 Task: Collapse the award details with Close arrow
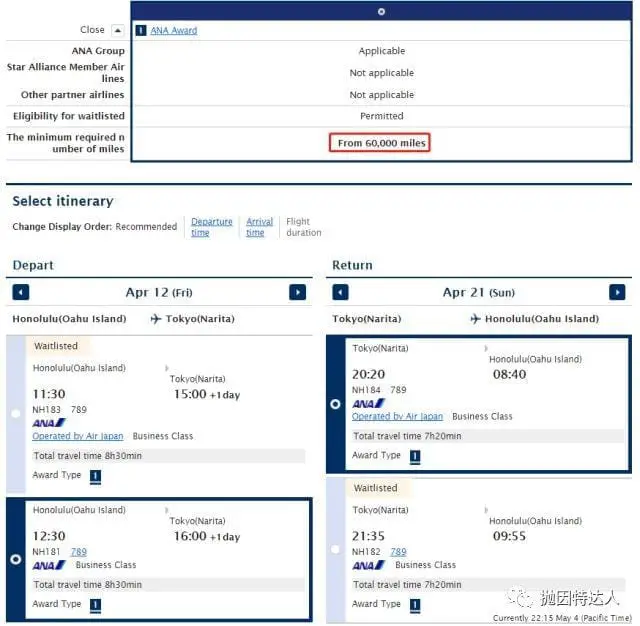(117, 30)
